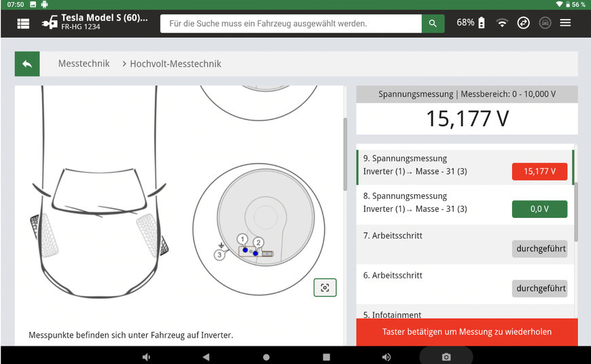Screen dimensions: 591x364
Task: Select measuring point 1 on inverter
Action: click(243, 239)
